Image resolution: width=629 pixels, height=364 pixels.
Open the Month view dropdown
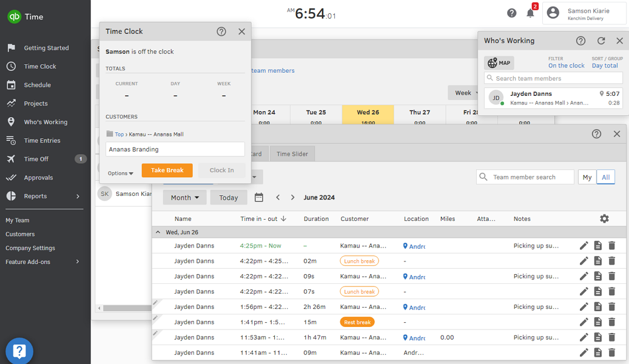[184, 197]
